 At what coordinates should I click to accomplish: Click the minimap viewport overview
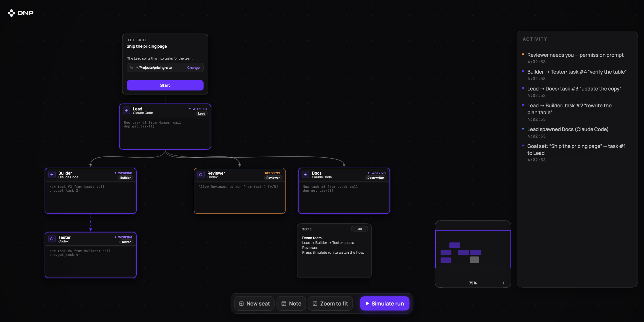[x=473, y=249]
